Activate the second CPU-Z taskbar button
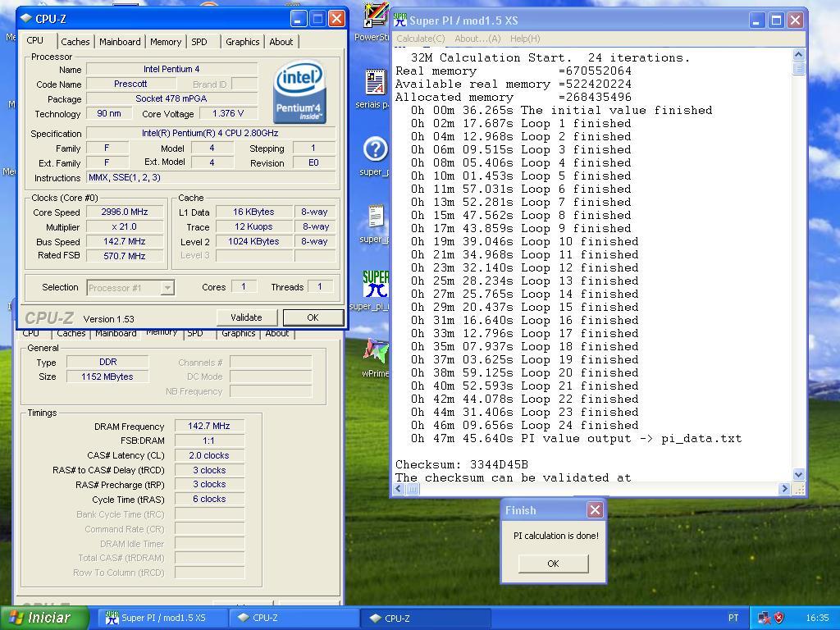 [426, 618]
